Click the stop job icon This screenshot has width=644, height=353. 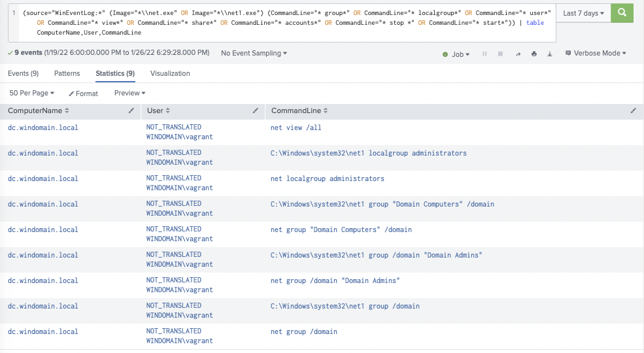tap(500, 54)
